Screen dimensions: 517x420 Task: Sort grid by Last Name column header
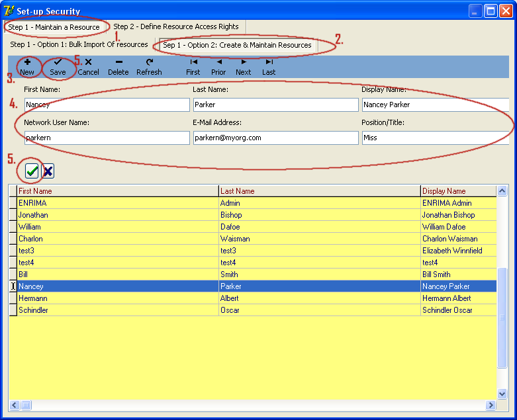point(319,191)
